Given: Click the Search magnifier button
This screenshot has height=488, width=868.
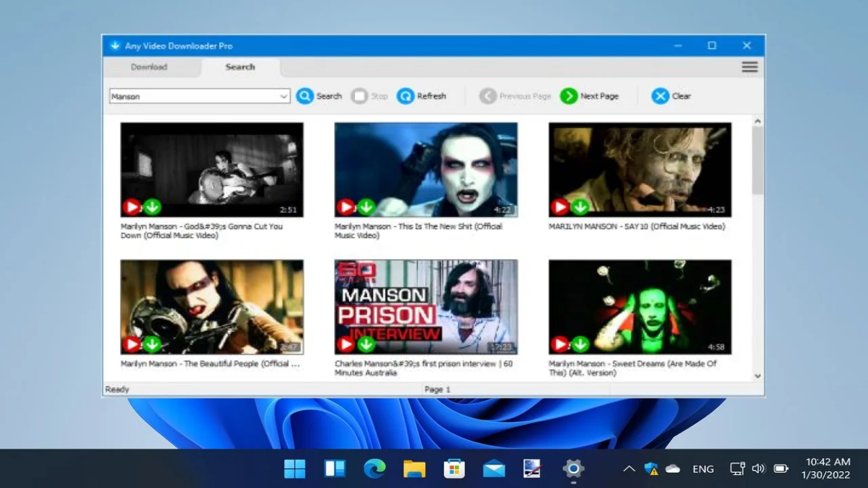Looking at the screenshot, I should pos(319,96).
